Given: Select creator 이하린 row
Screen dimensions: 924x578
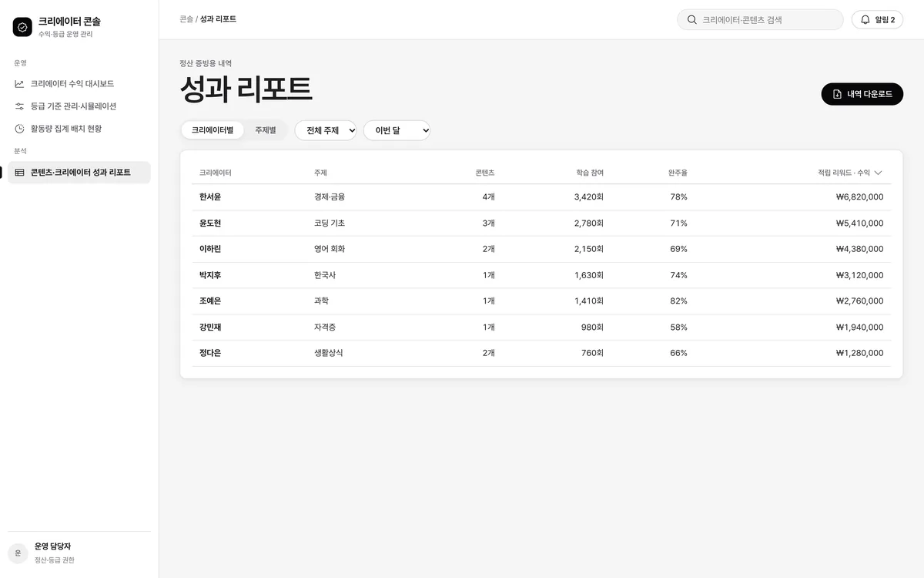Looking at the screenshot, I should pyautogui.click(x=541, y=249).
